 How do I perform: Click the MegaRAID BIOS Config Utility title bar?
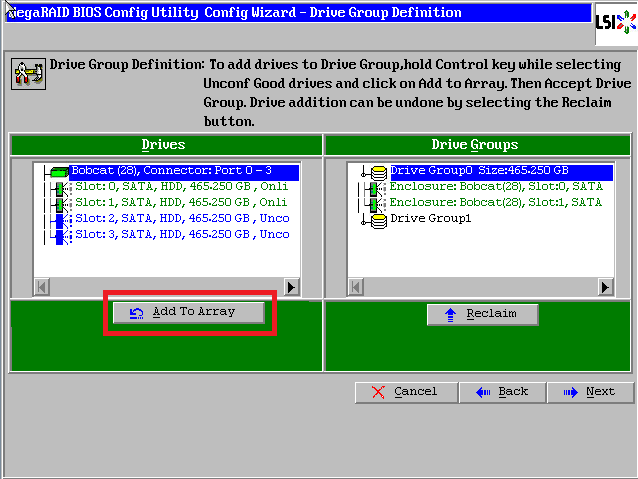coord(298,13)
